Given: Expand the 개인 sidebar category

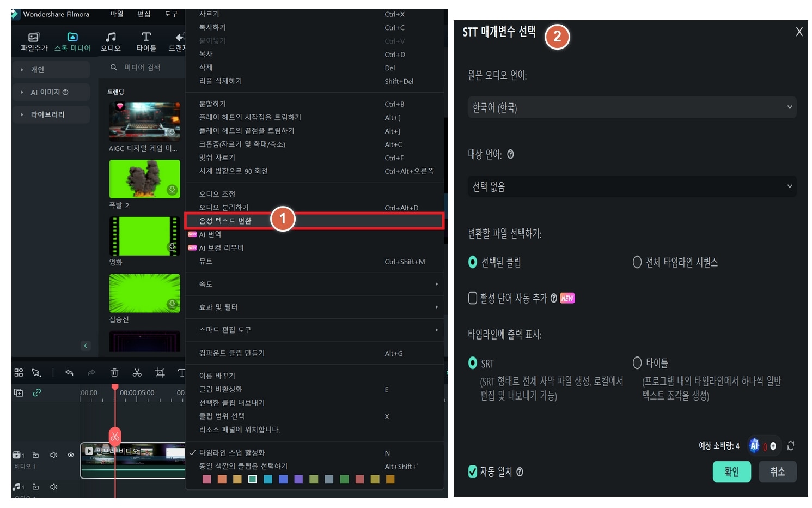Looking at the screenshot, I should pyautogui.click(x=52, y=70).
